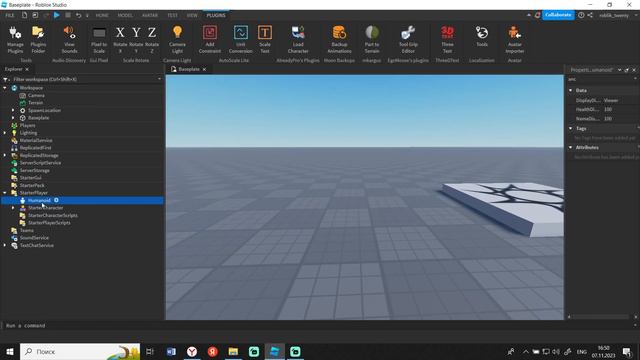Open the Tool Grip Editor

pyautogui.click(x=408, y=40)
